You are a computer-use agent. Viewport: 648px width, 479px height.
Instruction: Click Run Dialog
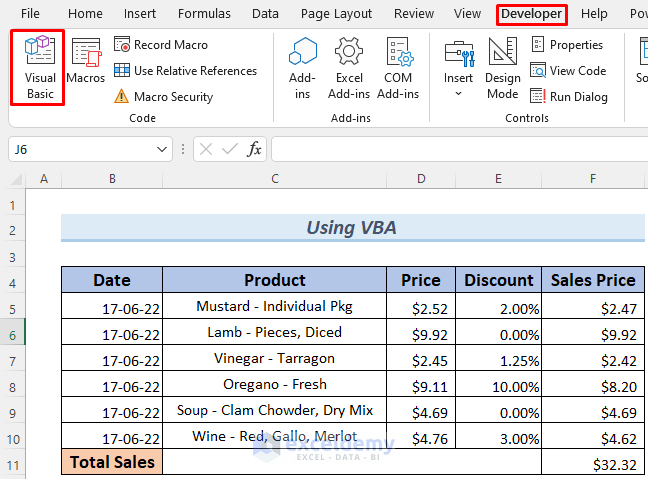569,97
